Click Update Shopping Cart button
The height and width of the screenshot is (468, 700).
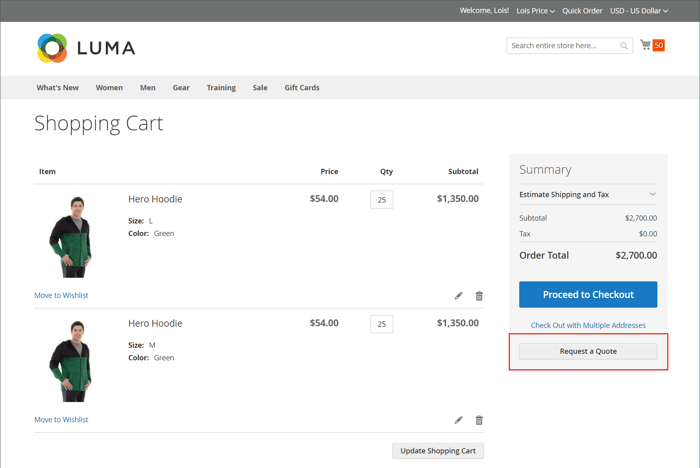[438, 451]
